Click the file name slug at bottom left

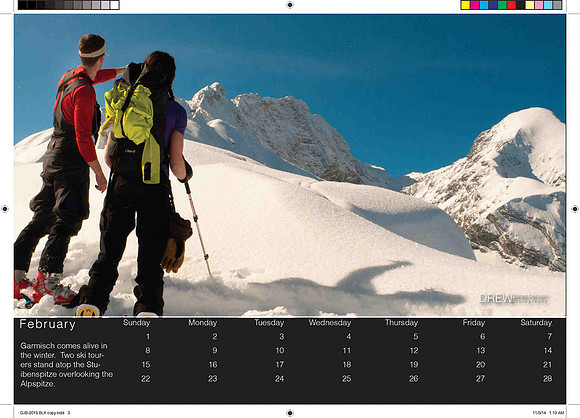[45, 413]
